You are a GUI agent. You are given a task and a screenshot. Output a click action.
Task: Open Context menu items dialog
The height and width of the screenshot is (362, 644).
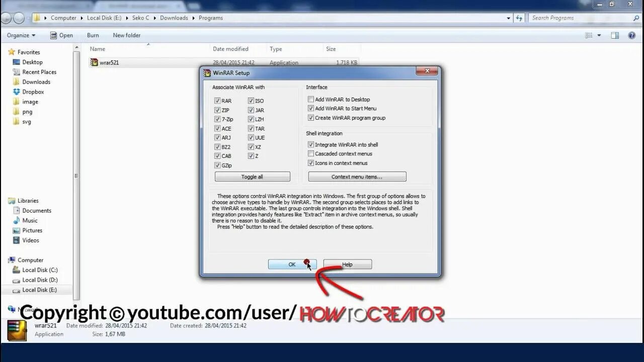[x=357, y=177]
